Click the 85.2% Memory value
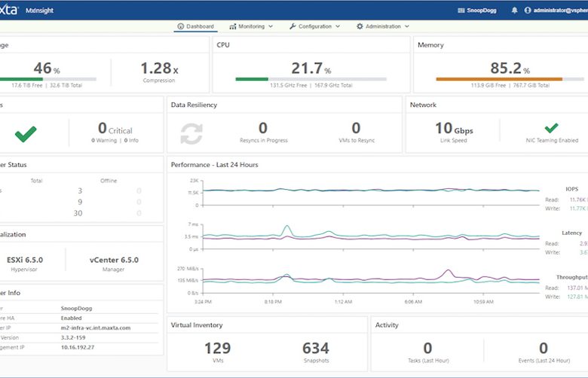This screenshot has height=378, width=588. (510, 69)
